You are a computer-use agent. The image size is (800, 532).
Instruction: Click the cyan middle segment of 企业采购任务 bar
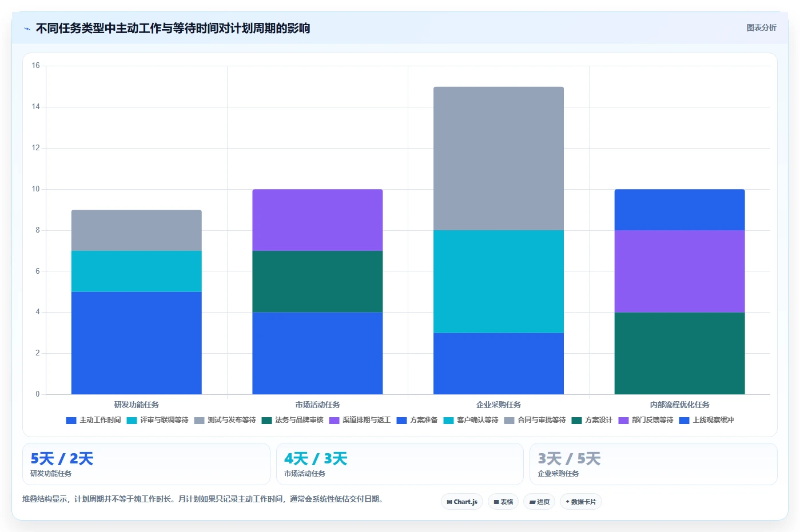499,282
